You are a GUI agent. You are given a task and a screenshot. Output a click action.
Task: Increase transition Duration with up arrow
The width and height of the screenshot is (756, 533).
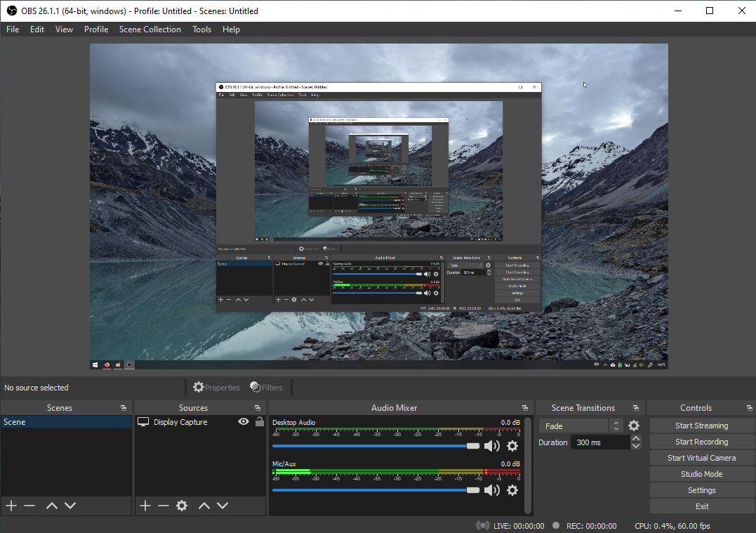click(x=636, y=439)
